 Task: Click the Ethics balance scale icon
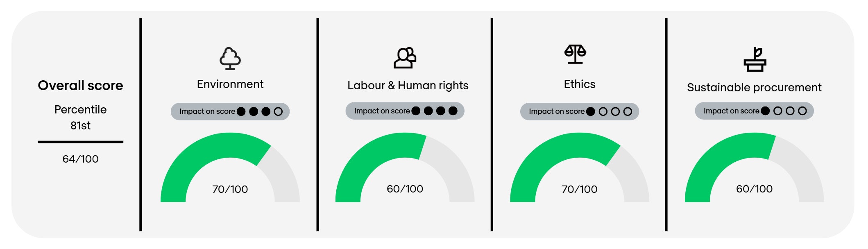pyautogui.click(x=575, y=54)
